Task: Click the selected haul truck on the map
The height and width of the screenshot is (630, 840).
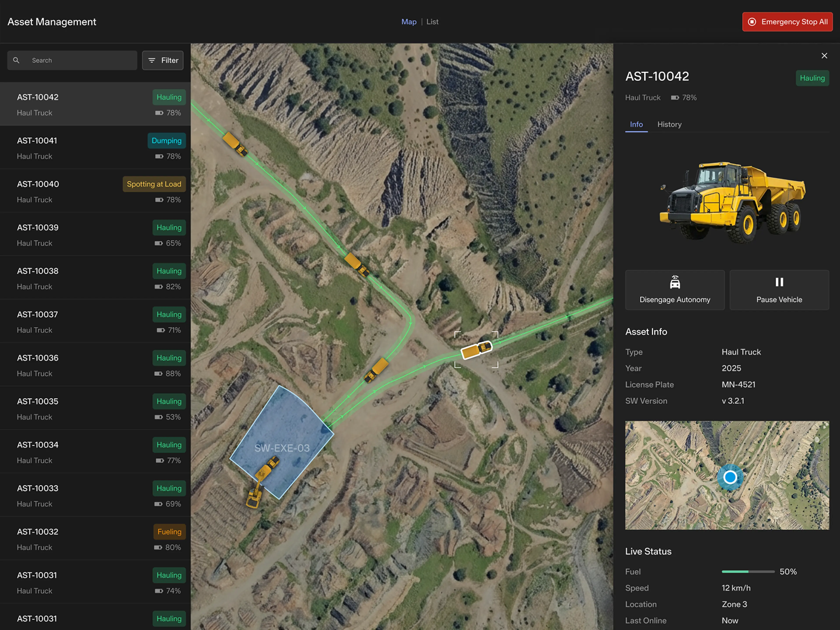Action: 476,350
